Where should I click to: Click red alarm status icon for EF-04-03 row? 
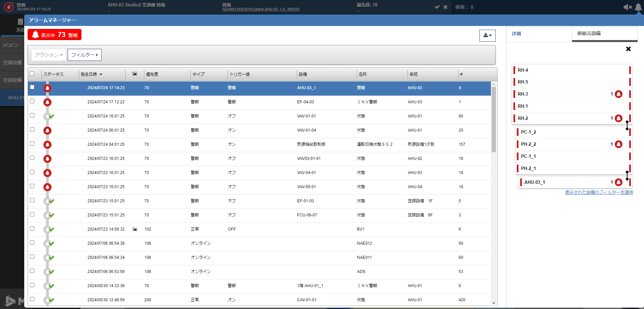47,102
